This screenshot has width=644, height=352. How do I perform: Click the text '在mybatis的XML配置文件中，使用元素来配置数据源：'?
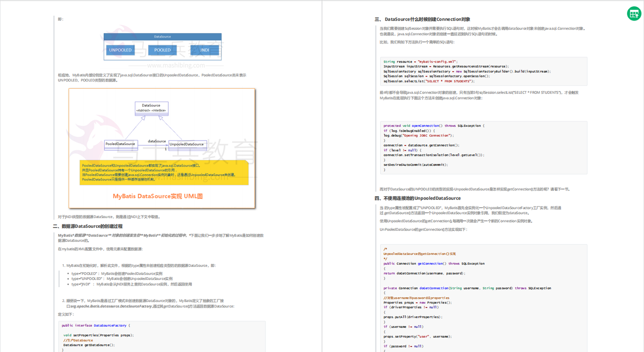pyautogui.click(x=100, y=249)
